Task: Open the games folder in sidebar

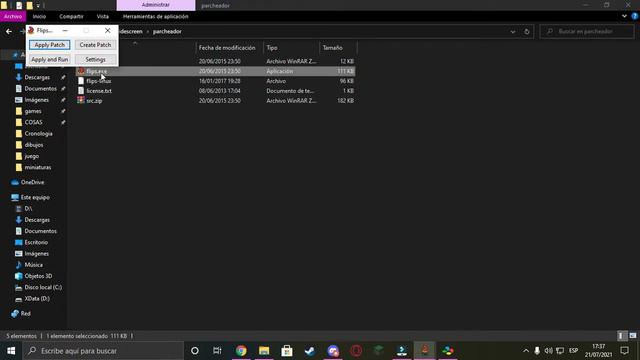Action: click(33, 111)
